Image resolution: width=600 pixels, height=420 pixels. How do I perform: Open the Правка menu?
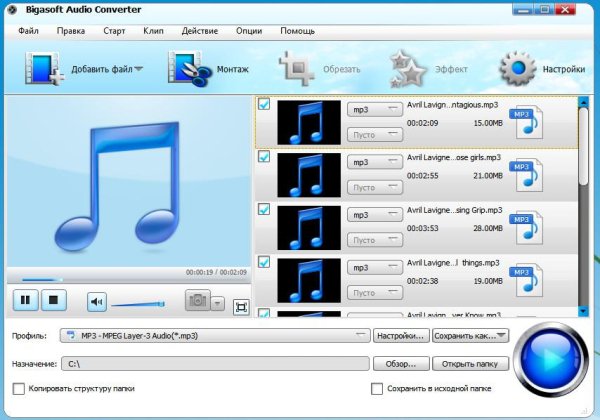click(x=71, y=31)
